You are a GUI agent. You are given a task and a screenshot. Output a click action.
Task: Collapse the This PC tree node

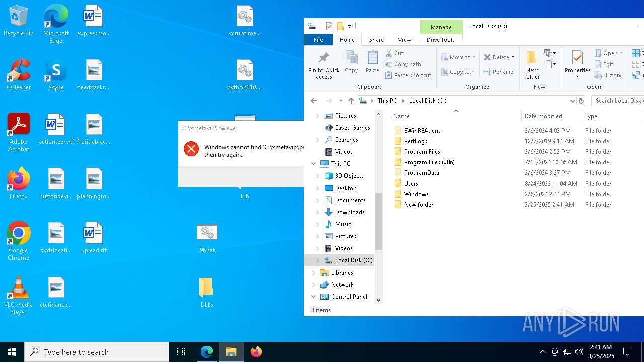(314, 164)
